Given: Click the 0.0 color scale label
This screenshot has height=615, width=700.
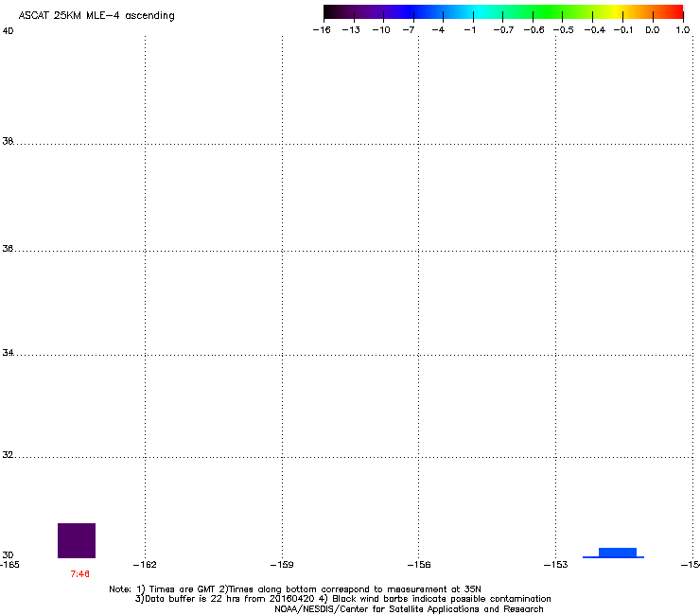Looking at the screenshot, I should [653, 30].
